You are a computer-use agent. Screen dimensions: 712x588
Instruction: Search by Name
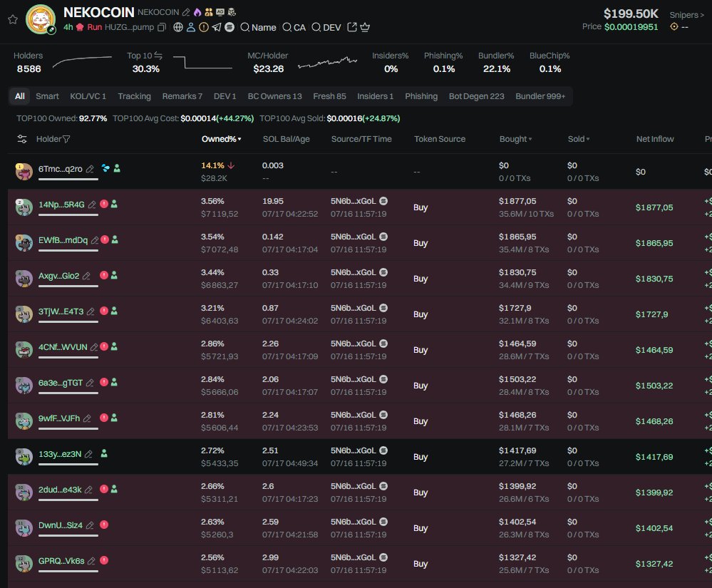[x=259, y=28]
